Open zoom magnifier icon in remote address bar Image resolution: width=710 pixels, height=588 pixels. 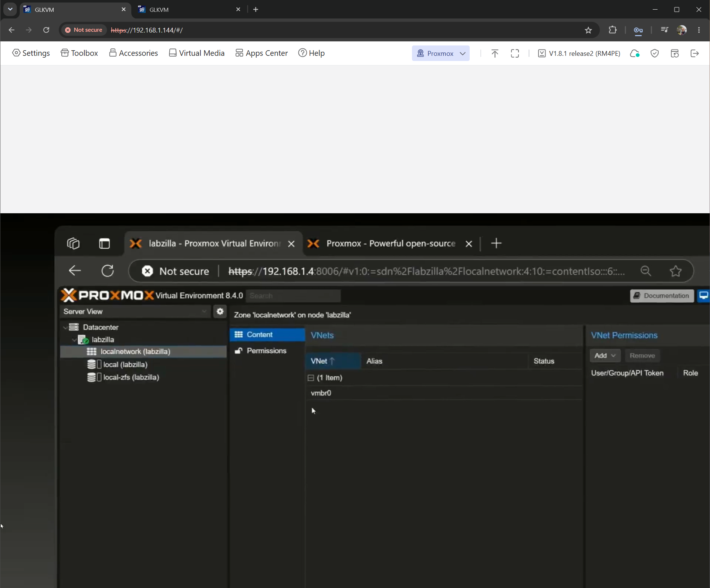tap(646, 271)
